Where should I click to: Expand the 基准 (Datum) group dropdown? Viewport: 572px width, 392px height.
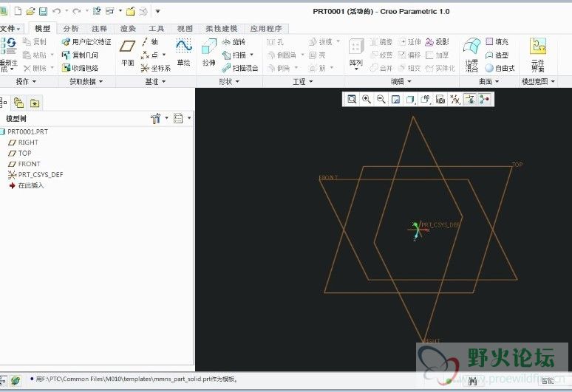(155, 82)
